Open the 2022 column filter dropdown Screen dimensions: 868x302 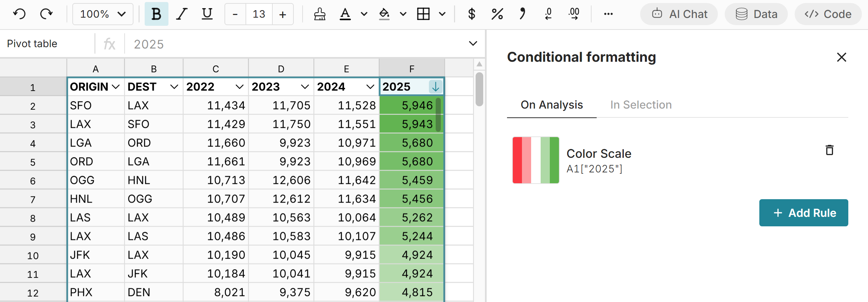click(239, 87)
